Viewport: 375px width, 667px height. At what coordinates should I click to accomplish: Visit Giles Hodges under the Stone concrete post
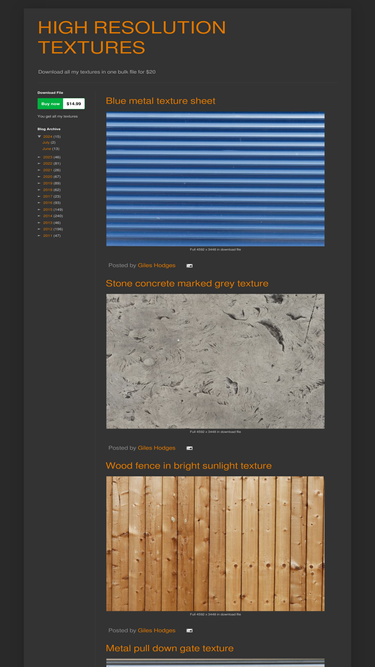(156, 448)
